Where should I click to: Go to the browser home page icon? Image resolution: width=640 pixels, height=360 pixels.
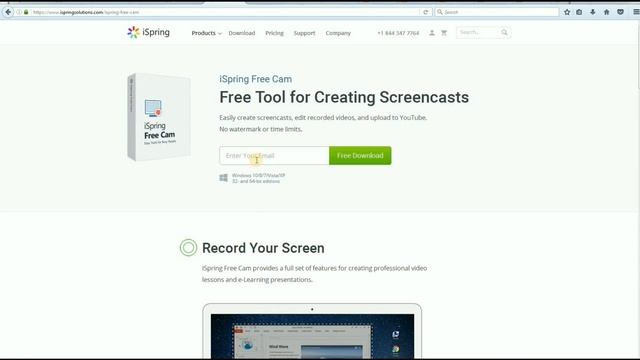(x=607, y=12)
